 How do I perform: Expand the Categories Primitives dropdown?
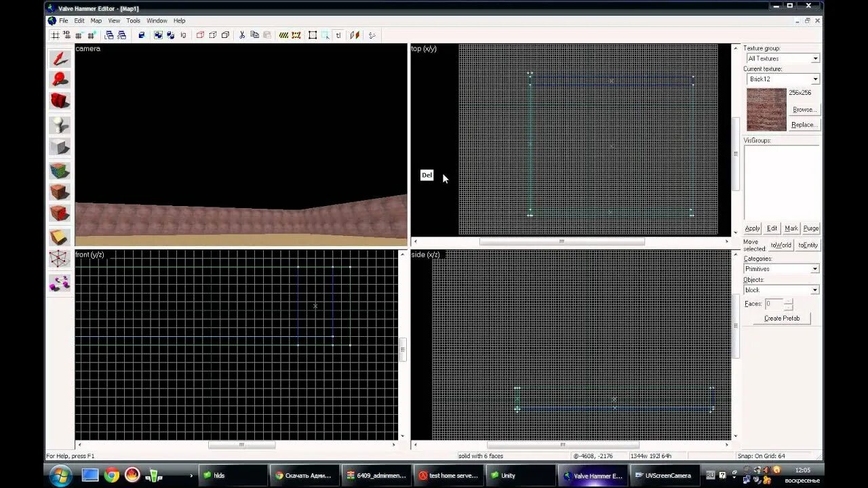click(815, 269)
